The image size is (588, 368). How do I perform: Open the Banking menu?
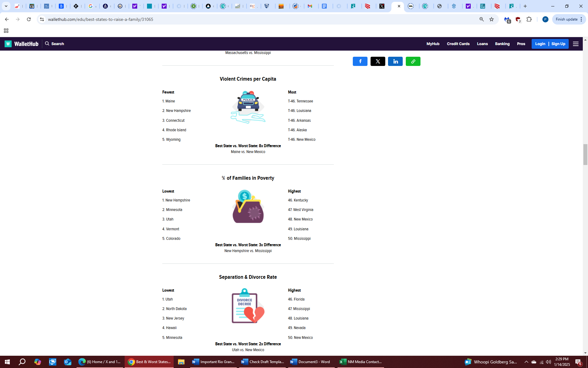click(502, 44)
